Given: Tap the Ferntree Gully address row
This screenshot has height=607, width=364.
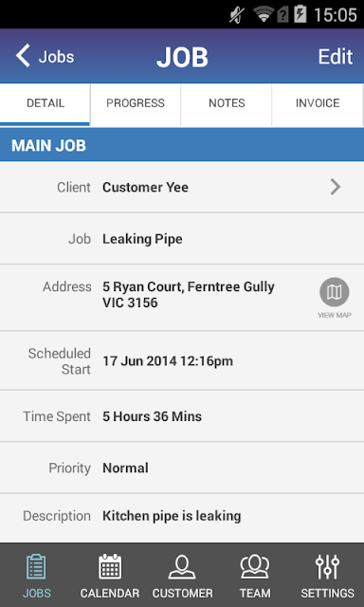Looking at the screenshot, I should click(x=182, y=297).
